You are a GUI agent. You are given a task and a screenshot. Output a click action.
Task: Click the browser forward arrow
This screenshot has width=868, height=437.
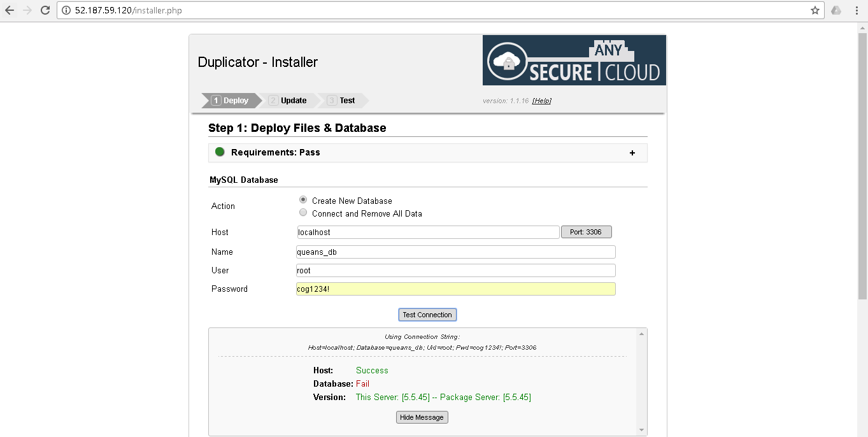[x=27, y=10]
